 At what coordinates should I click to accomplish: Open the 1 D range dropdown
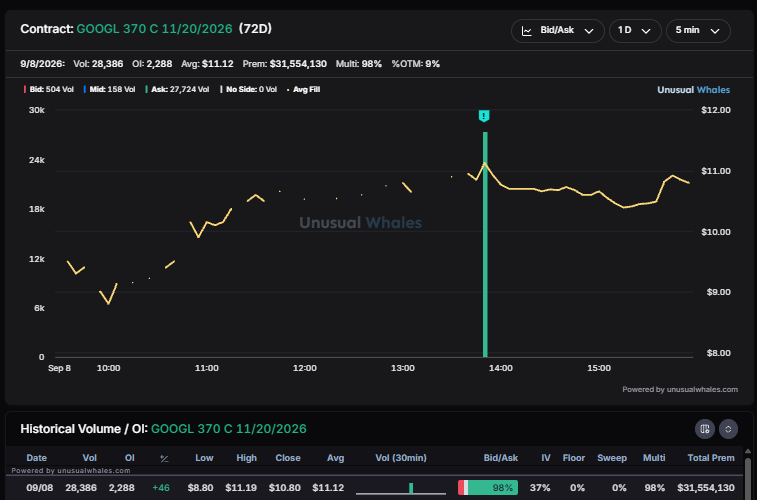coord(635,31)
